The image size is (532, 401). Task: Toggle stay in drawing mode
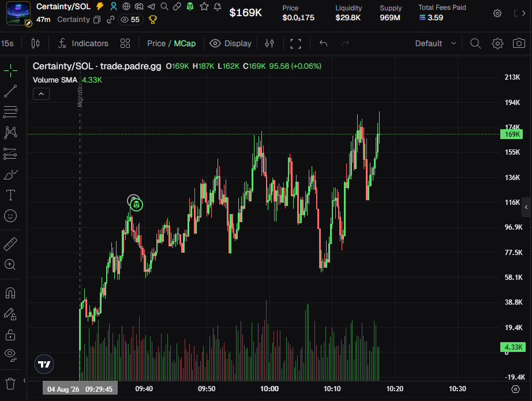[x=10, y=314]
